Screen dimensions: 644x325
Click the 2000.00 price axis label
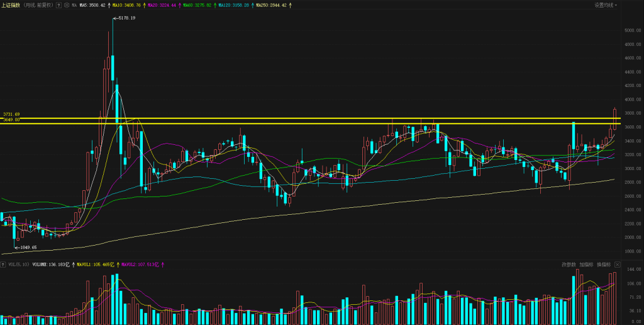coord(632,237)
